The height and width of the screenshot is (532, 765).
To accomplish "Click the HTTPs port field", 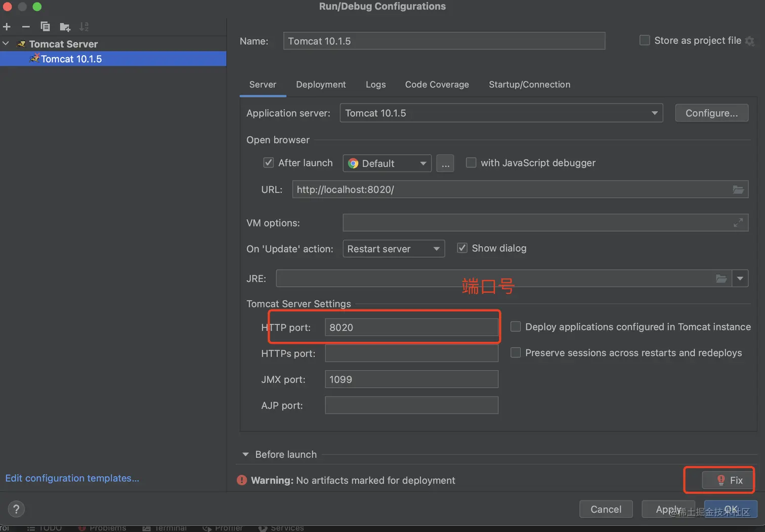I will [411, 353].
